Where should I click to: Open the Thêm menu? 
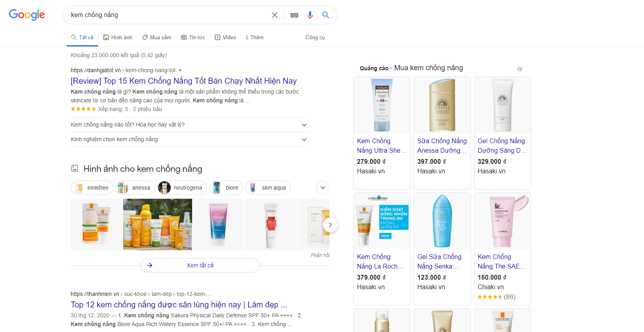pos(255,37)
